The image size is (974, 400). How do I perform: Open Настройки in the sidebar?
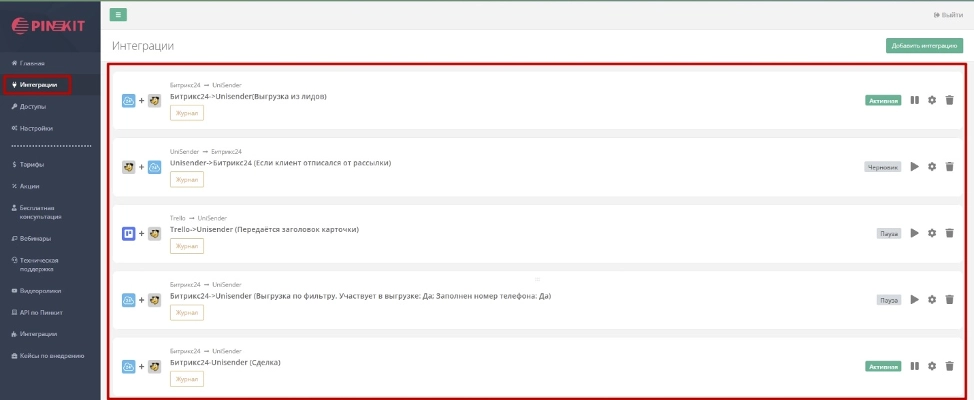coord(35,128)
